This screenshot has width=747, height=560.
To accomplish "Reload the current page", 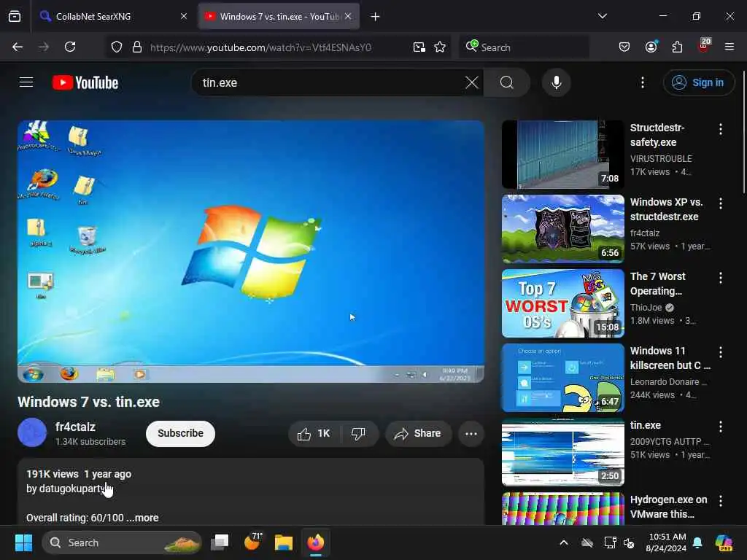I will [x=70, y=47].
